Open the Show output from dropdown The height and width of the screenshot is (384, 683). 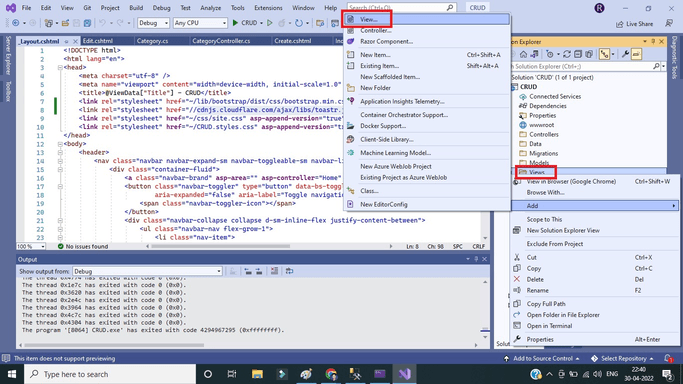pyautogui.click(x=147, y=271)
